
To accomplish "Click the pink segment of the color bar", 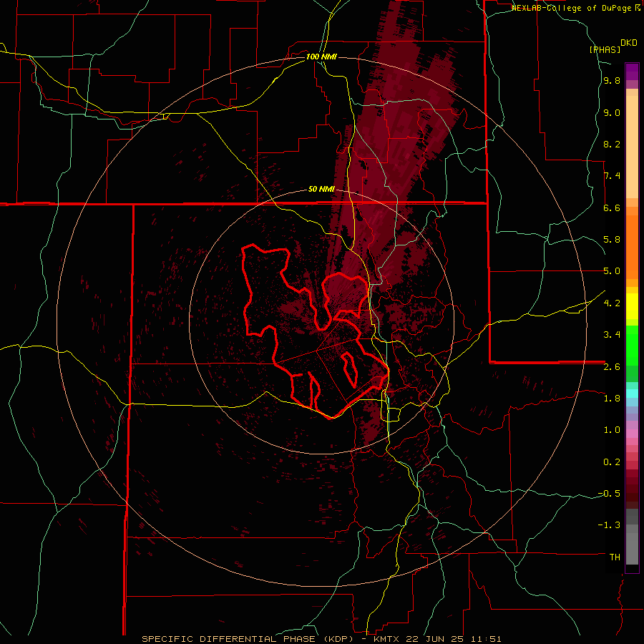I will coord(632,434).
